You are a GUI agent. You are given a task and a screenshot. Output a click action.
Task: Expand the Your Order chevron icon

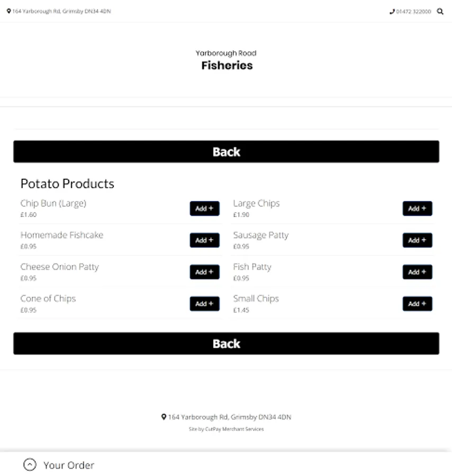[30, 465]
